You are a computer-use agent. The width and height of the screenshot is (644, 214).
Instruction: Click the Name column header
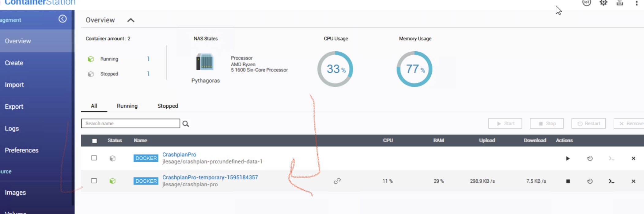[140, 140]
